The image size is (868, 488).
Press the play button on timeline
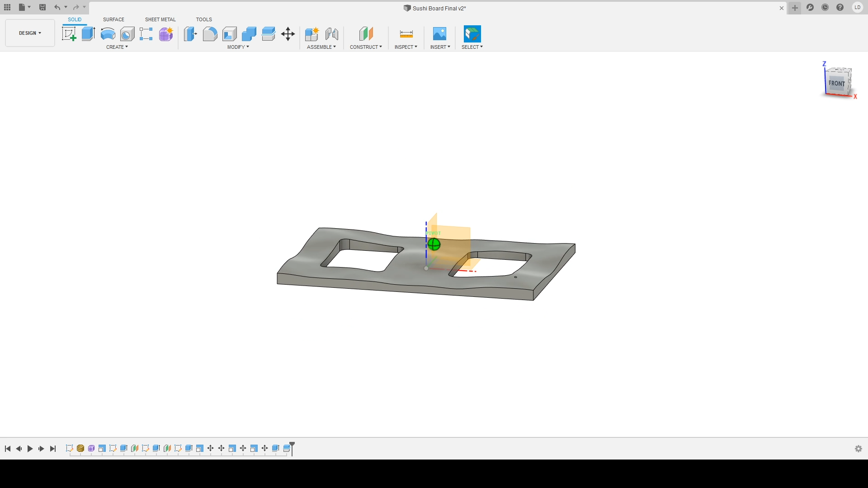[30, 448]
